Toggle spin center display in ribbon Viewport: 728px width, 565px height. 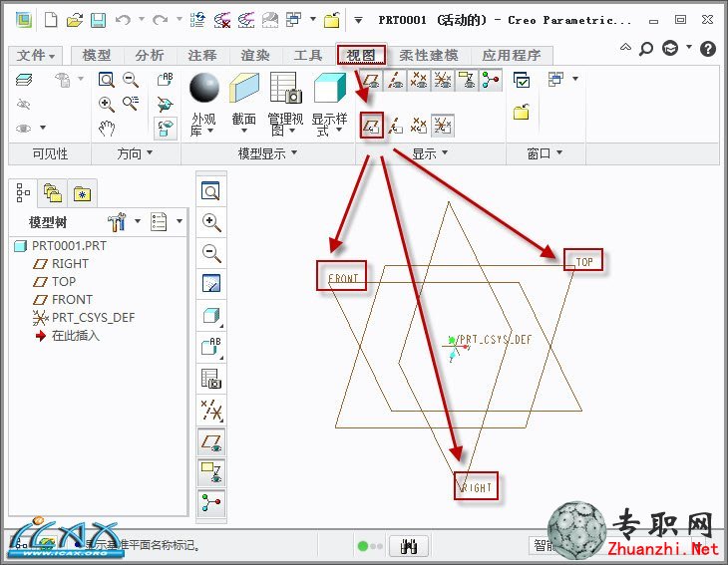click(491, 80)
